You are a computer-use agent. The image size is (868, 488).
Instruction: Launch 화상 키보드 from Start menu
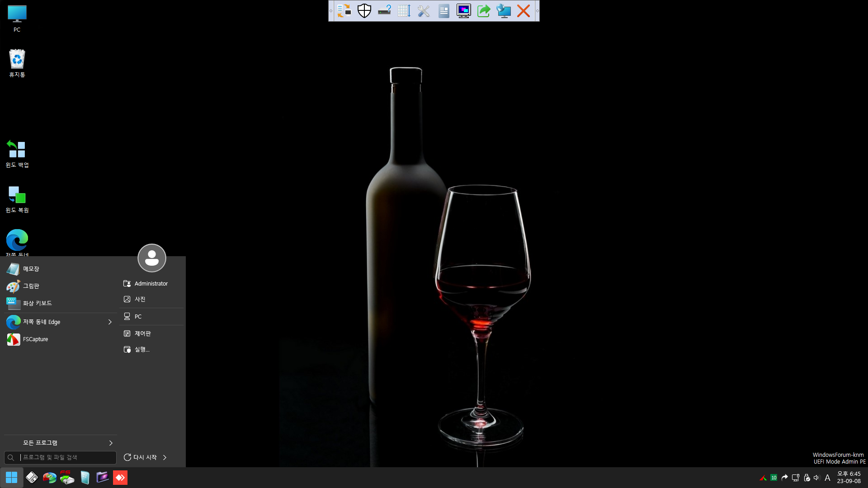click(x=61, y=303)
